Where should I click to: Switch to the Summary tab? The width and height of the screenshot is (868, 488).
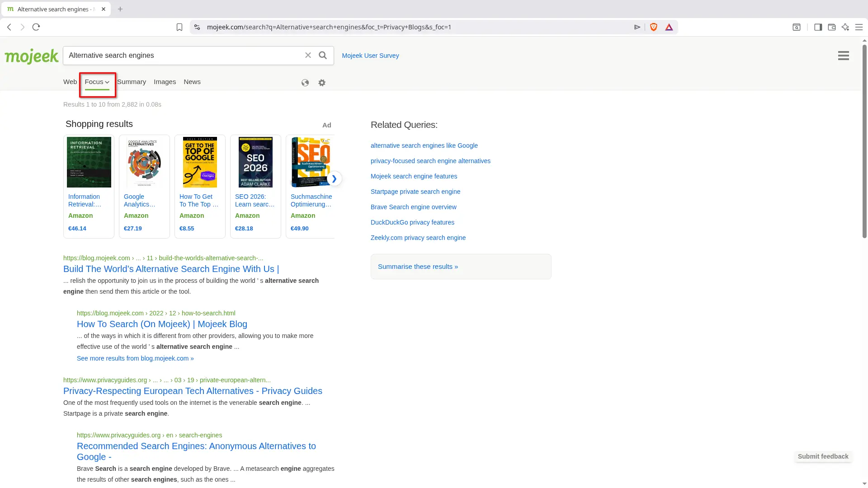pos(132,82)
